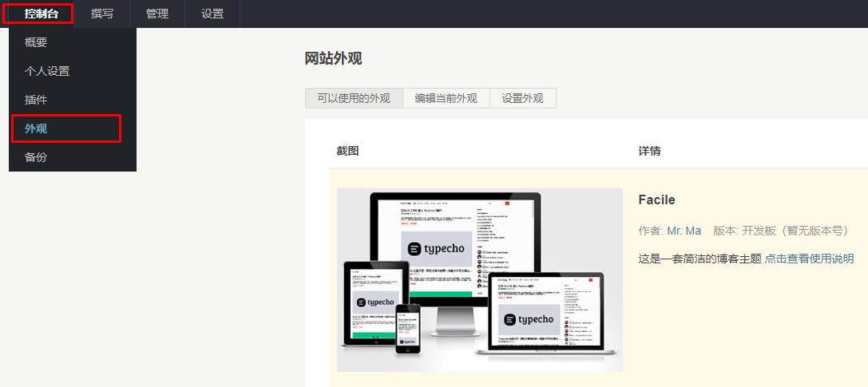Open the 点击查看使用说明 link
The width and height of the screenshot is (868, 387).
coord(810,259)
